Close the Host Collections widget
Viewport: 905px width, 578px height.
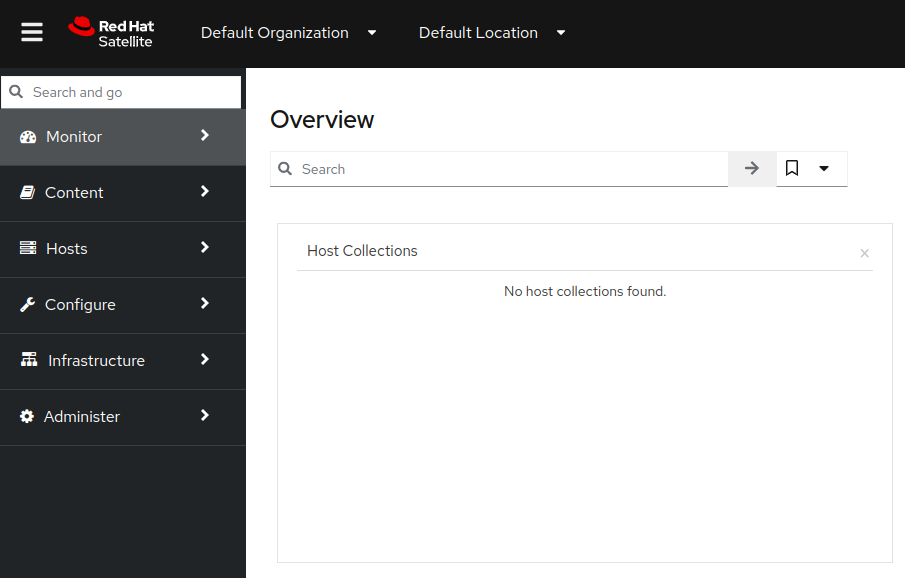(x=864, y=253)
